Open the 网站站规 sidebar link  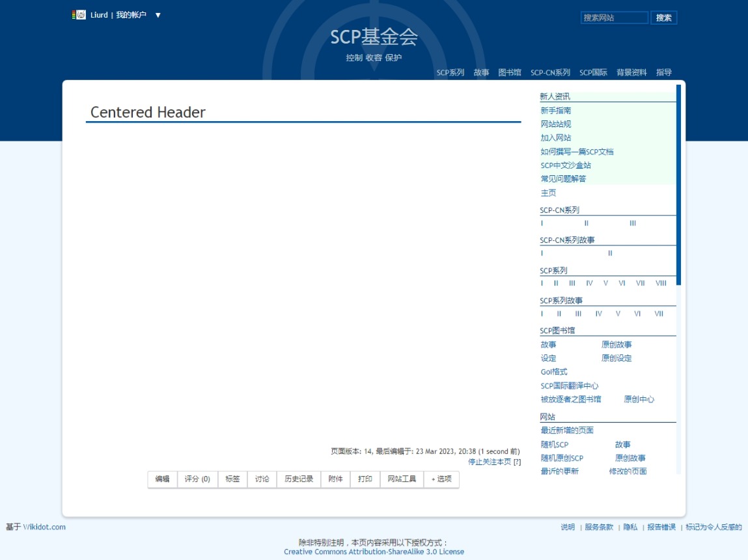[555, 124]
